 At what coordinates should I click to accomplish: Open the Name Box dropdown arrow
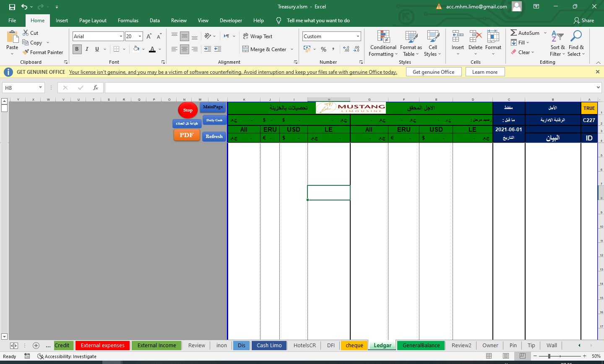pos(40,88)
